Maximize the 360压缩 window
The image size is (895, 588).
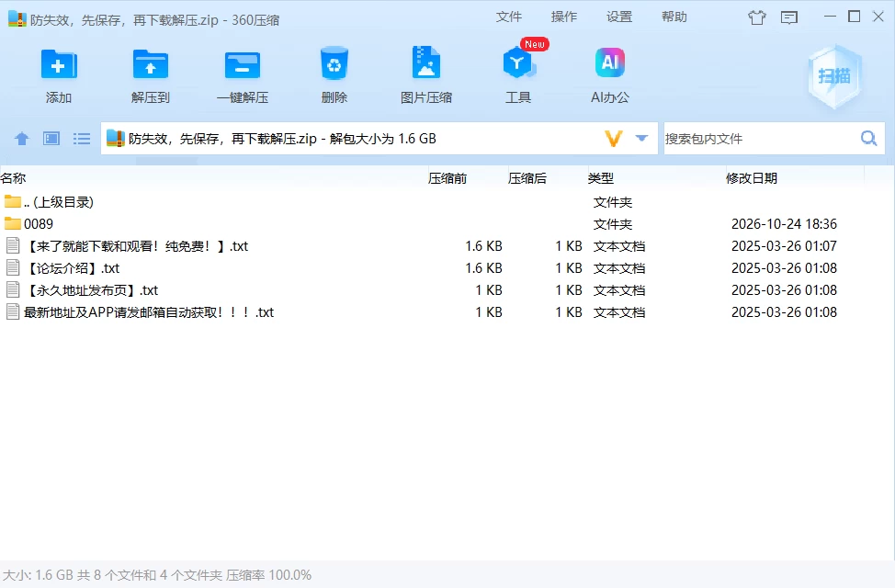click(x=854, y=17)
